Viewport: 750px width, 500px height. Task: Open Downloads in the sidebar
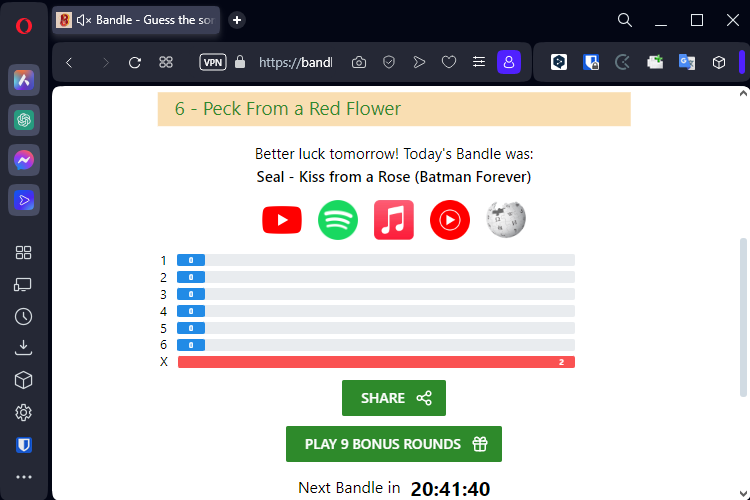(x=23, y=348)
